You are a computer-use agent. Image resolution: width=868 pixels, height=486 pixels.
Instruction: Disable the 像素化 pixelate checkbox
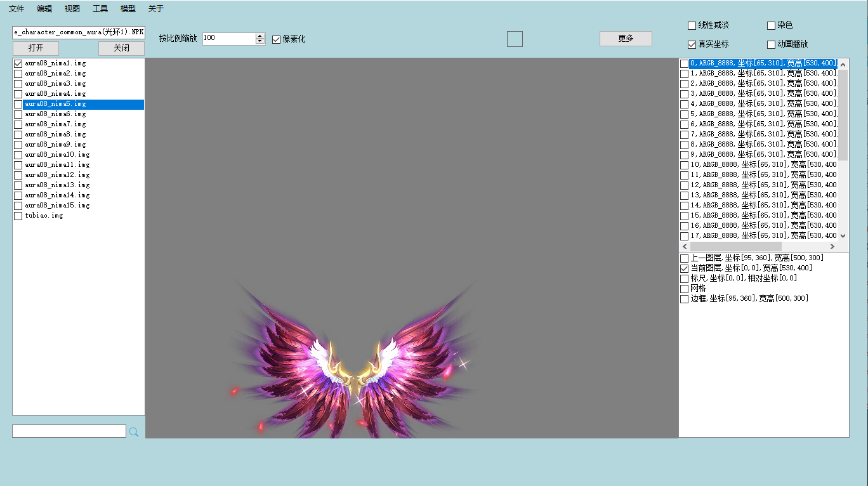(x=276, y=39)
